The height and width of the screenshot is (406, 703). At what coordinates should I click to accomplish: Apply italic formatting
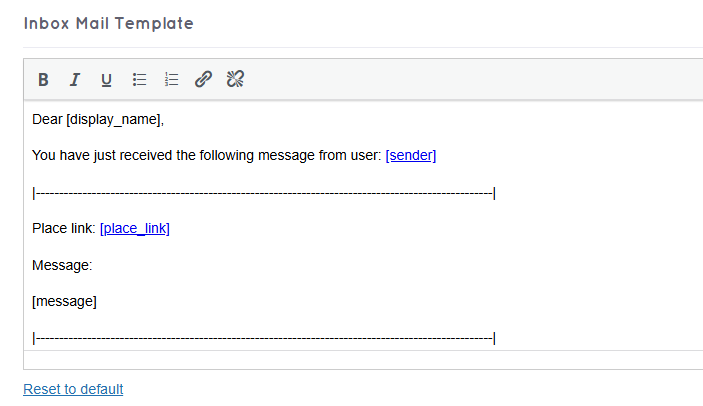pyautogui.click(x=74, y=80)
